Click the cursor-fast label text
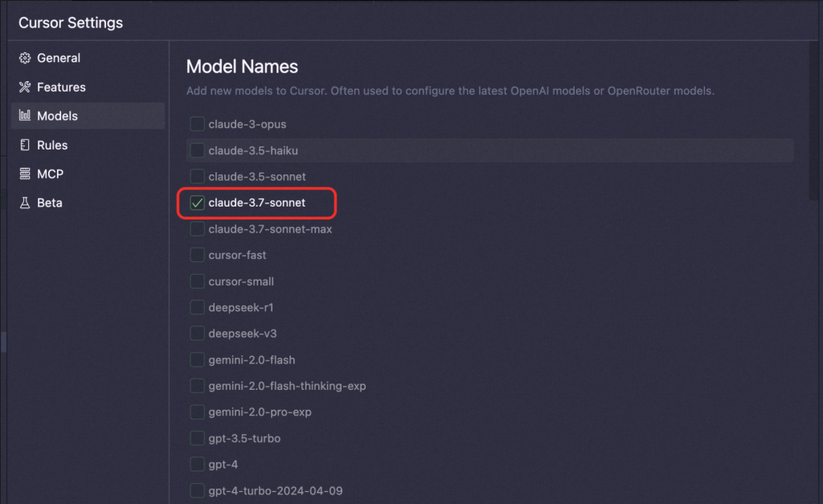 coord(237,255)
